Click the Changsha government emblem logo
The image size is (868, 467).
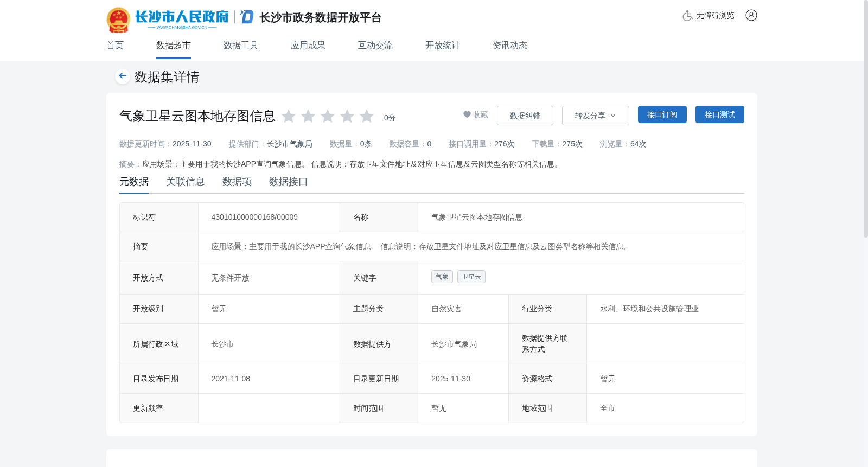click(118, 20)
